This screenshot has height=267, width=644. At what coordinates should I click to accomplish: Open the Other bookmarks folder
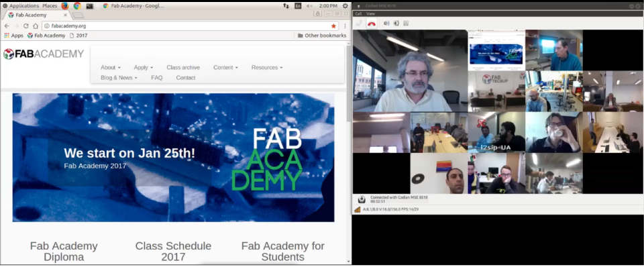point(321,36)
